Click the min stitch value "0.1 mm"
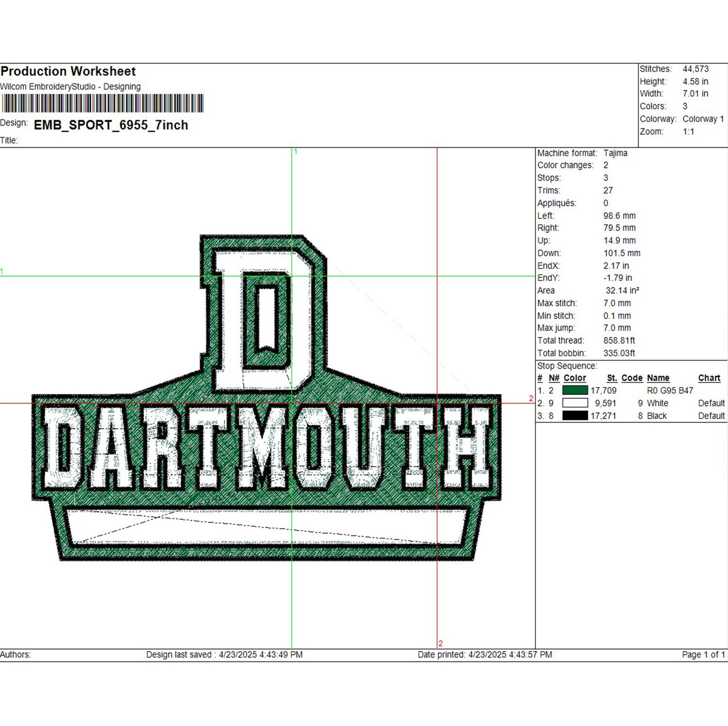 (x=617, y=316)
